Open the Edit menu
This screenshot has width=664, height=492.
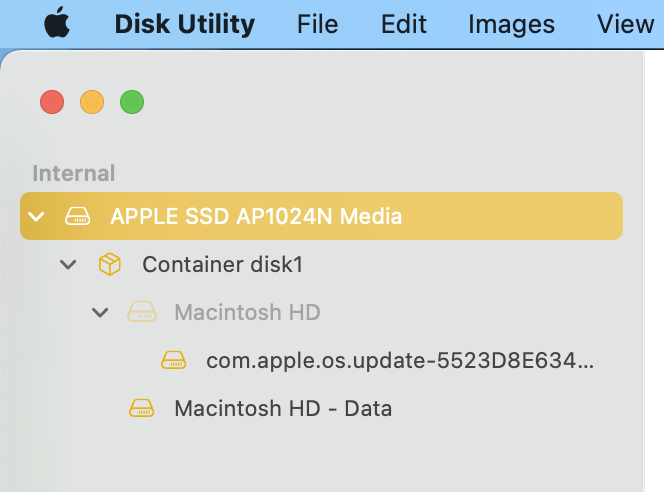click(404, 23)
